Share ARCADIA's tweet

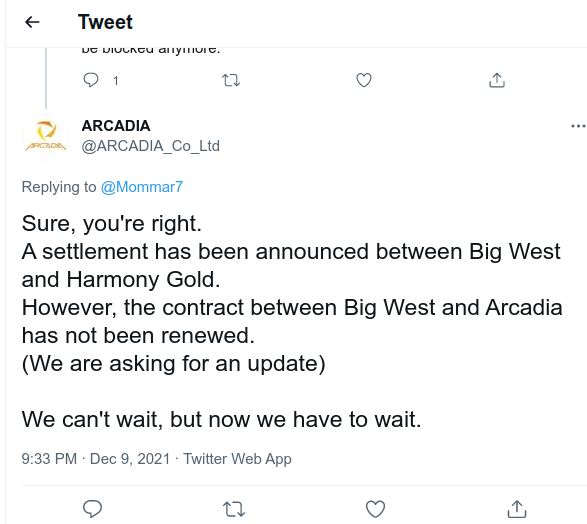pyautogui.click(x=517, y=509)
